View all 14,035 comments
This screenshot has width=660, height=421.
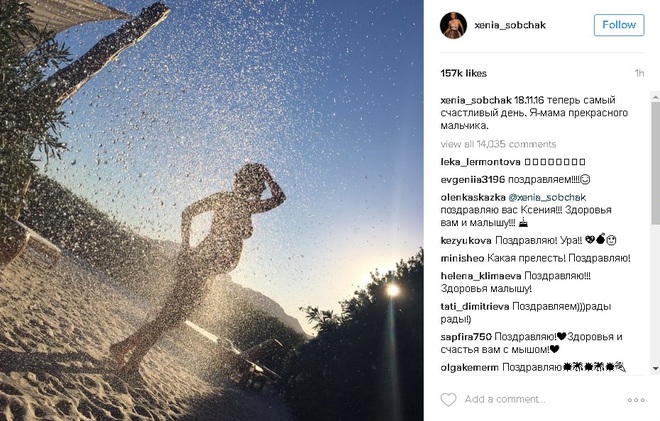click(x=498, y=144)
